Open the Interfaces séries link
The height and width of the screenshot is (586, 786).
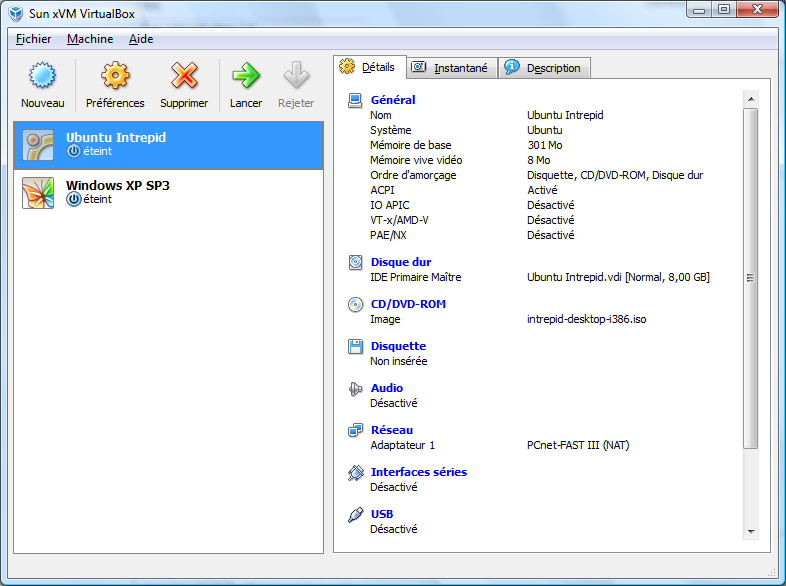point(418,472)
